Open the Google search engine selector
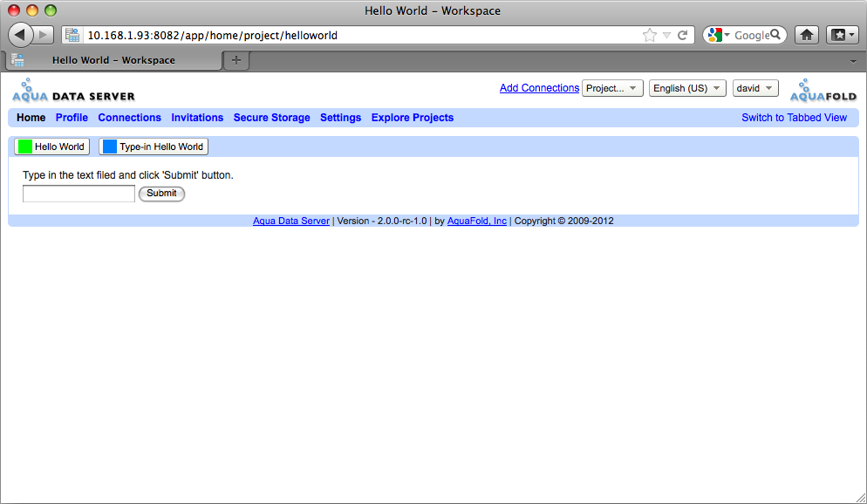This screenshot has height=504, width=867. pos(720,36)
